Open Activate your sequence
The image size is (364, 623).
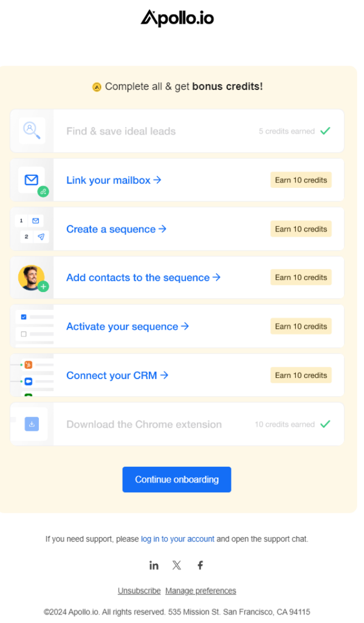pos(127,326)
